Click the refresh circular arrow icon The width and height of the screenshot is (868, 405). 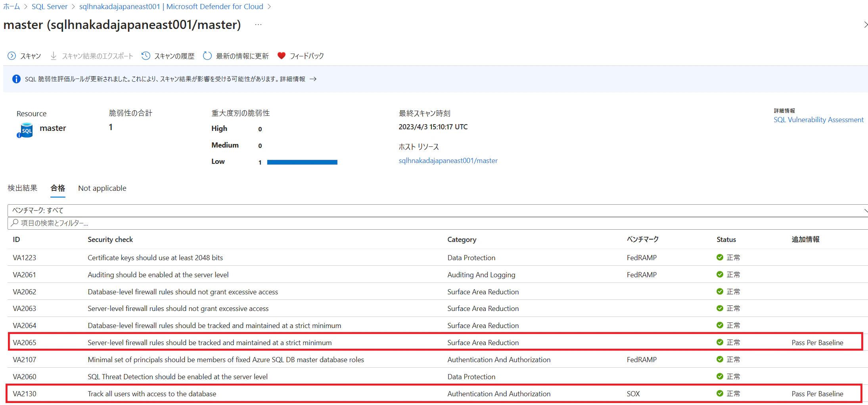207,56
